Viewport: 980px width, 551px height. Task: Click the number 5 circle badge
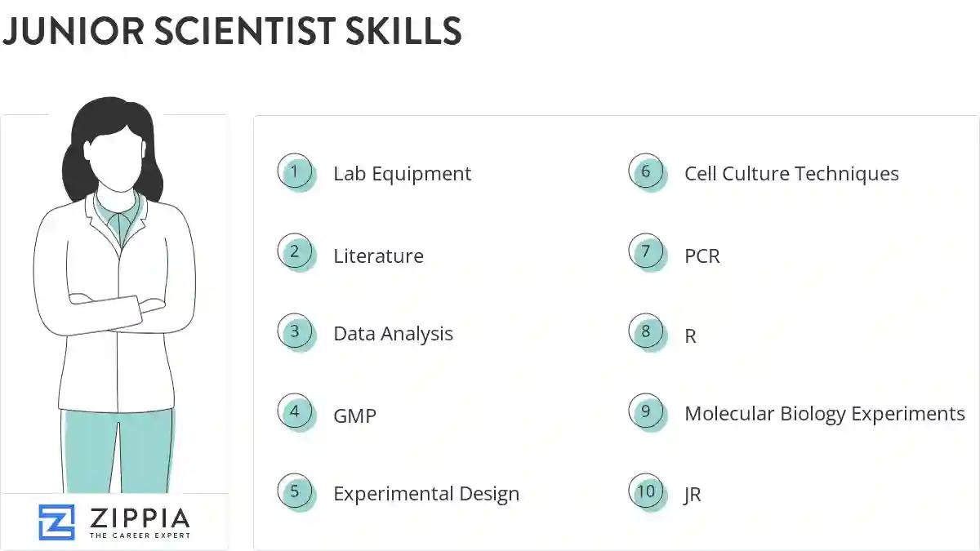pos(295,491)
